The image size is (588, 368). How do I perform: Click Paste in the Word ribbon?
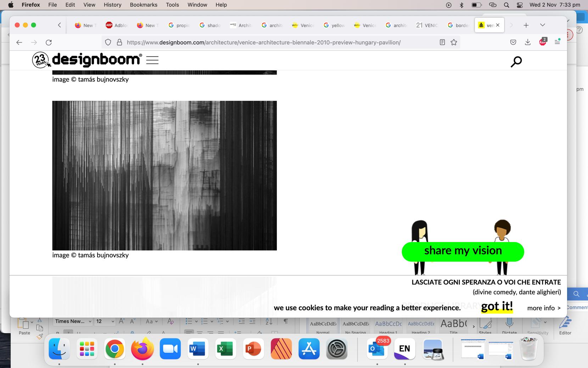point(24,326)
